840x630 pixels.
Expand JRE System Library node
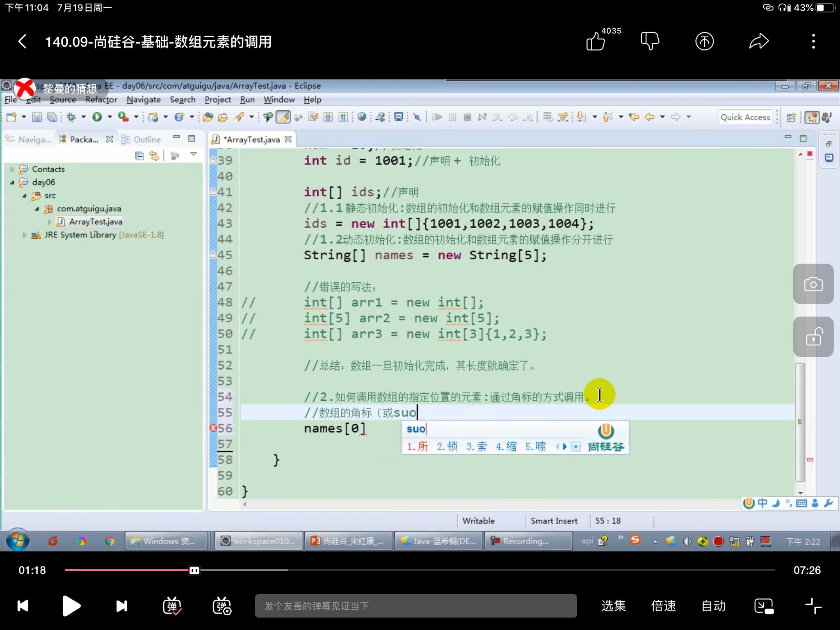tap(25, 235)
